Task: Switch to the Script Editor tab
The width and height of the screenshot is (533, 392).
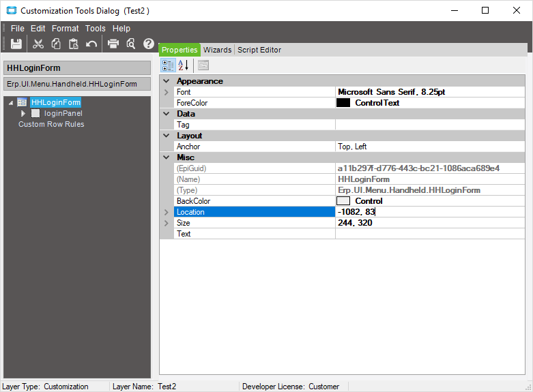Action: pos(259,50)
